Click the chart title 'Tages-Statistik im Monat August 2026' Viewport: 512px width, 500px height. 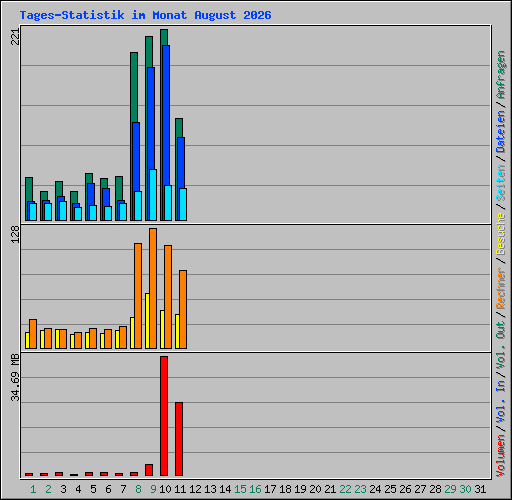pyautogui.click(x=145, y=15)
